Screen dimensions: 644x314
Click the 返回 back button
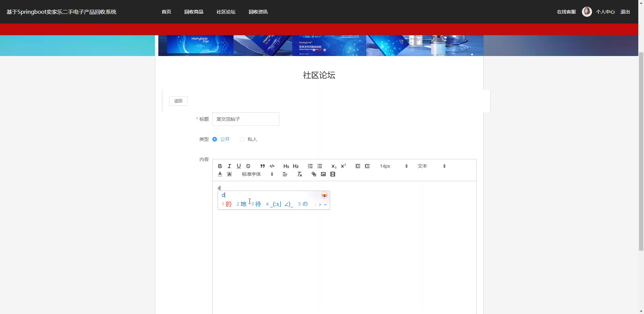tap(178, 101)
